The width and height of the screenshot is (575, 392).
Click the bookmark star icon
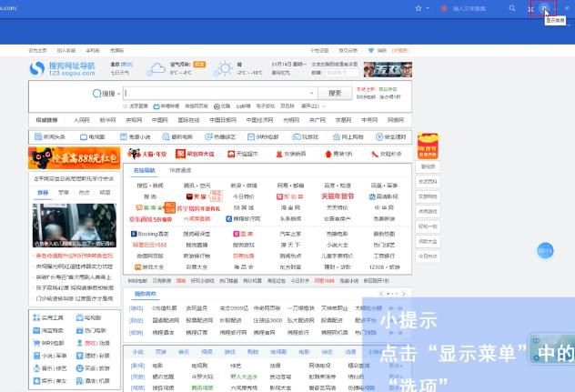pos(419,8)
